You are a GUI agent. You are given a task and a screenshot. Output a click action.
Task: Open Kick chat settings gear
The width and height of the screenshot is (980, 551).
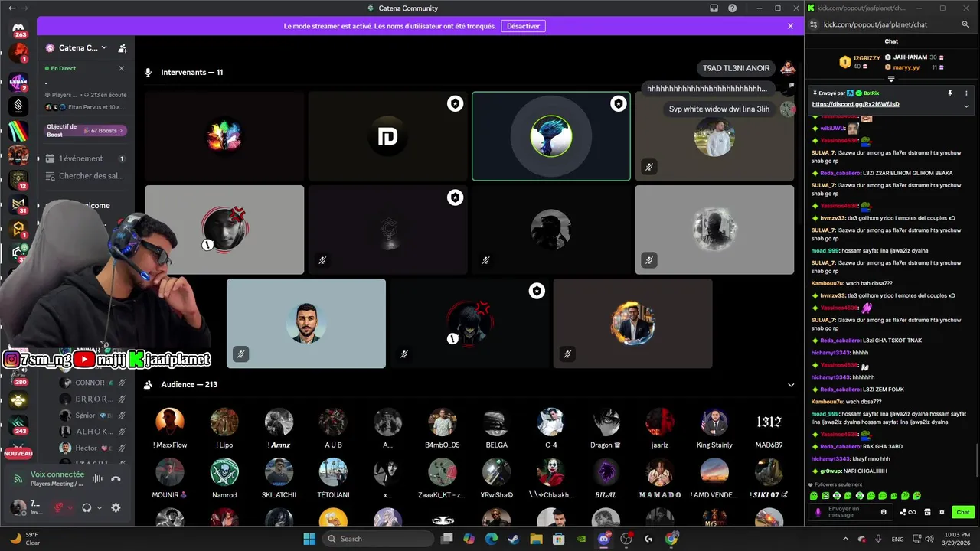[x=942, y=512]
